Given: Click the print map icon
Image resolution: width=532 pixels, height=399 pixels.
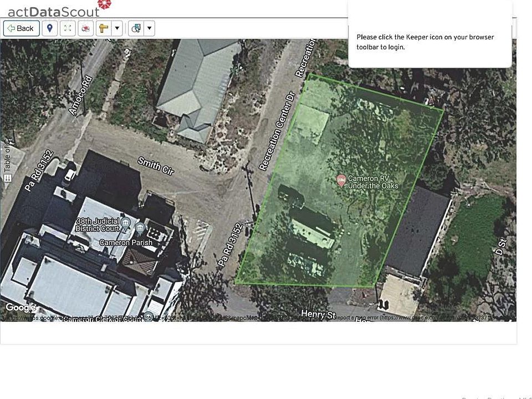Looking at the screenshot, I should pyautogui.click(x=85, y=28).
